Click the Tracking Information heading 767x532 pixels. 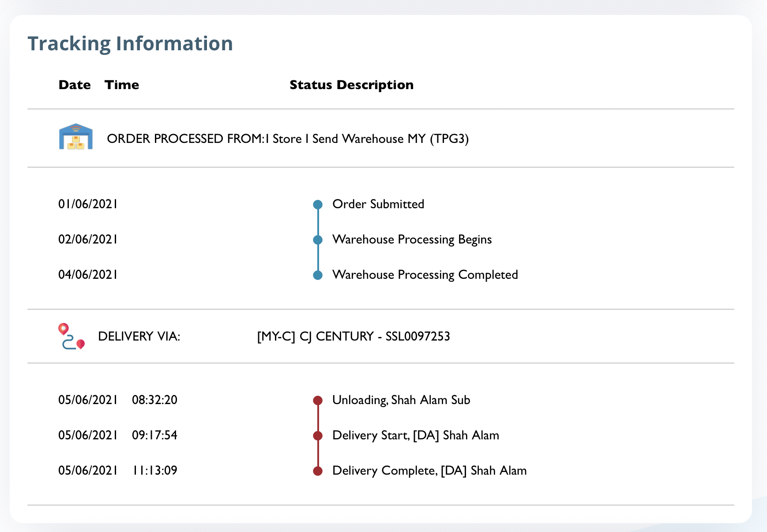(x=130, y=44)
